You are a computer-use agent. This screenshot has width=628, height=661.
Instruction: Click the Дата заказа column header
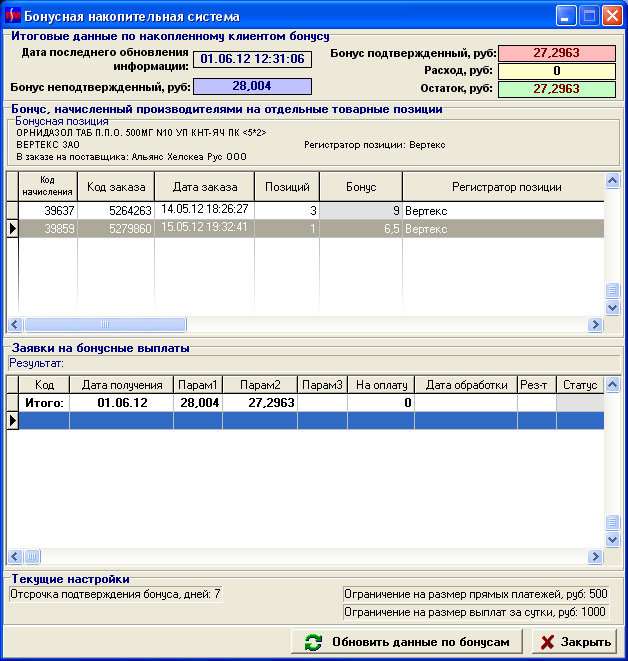[205, 186]
